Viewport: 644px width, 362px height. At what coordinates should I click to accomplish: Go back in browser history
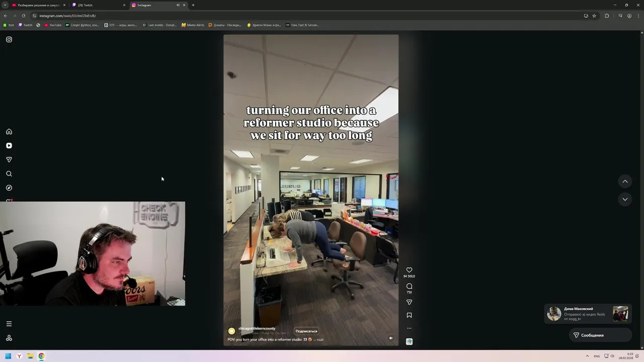coord(5,16)
